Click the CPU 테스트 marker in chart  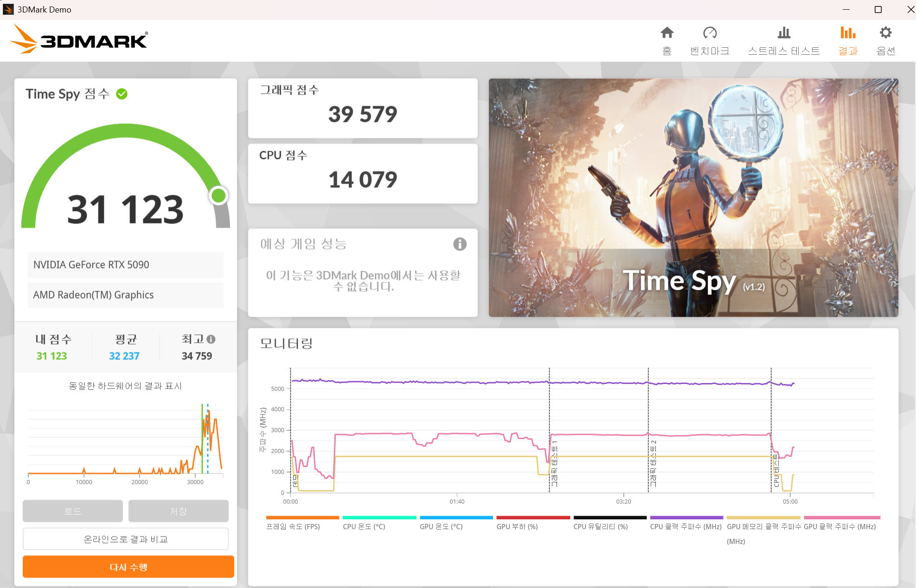tap(776, 471)
